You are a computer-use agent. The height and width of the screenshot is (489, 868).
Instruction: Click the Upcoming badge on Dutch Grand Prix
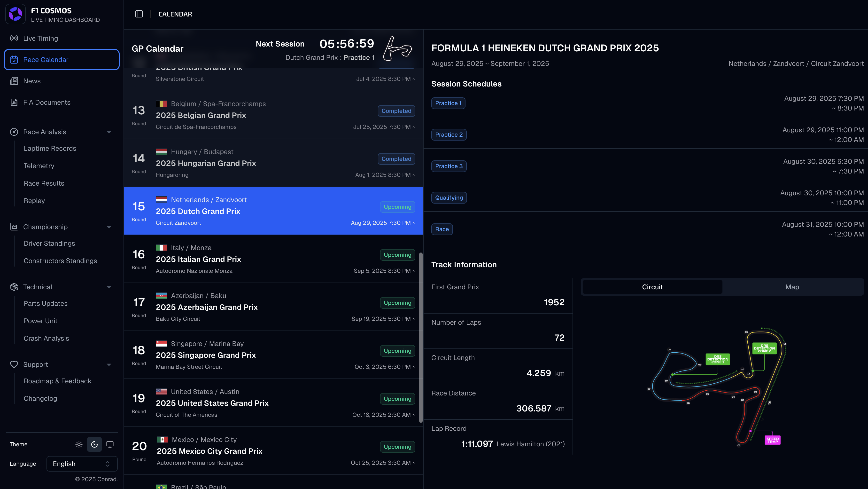tap(397, 207)
